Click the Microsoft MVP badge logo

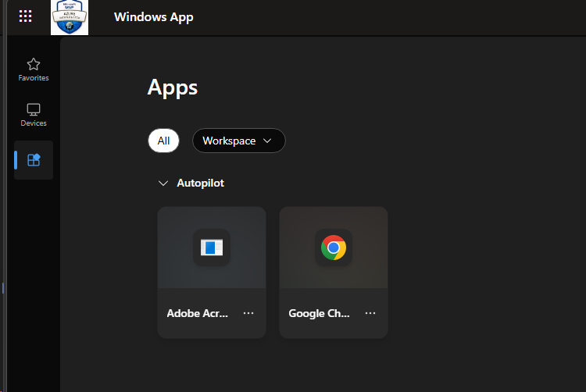click(70, 17)
